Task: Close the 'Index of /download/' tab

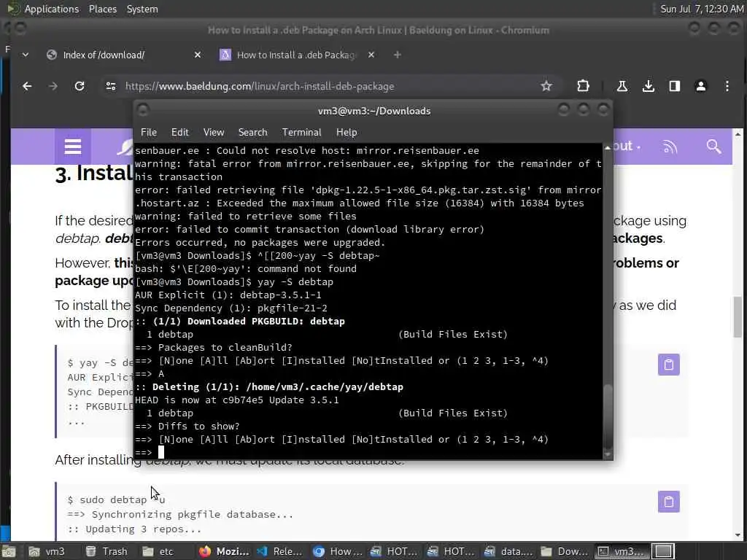Action: click(198, 55)
